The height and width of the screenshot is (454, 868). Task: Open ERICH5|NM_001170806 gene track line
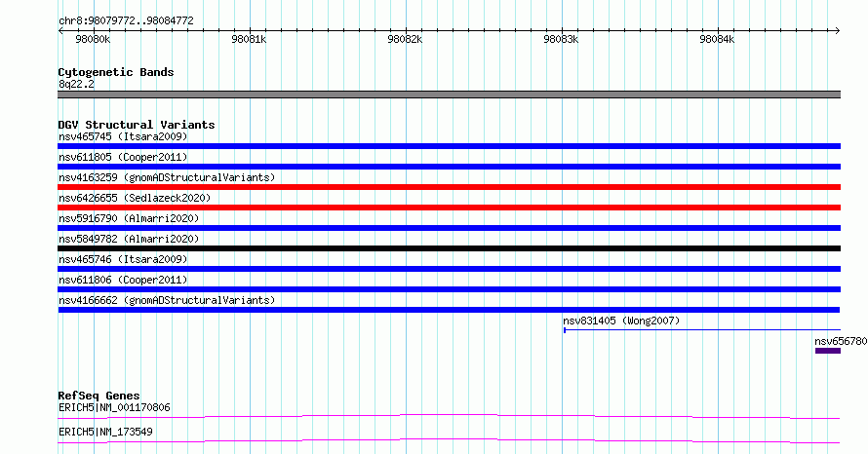449,416
